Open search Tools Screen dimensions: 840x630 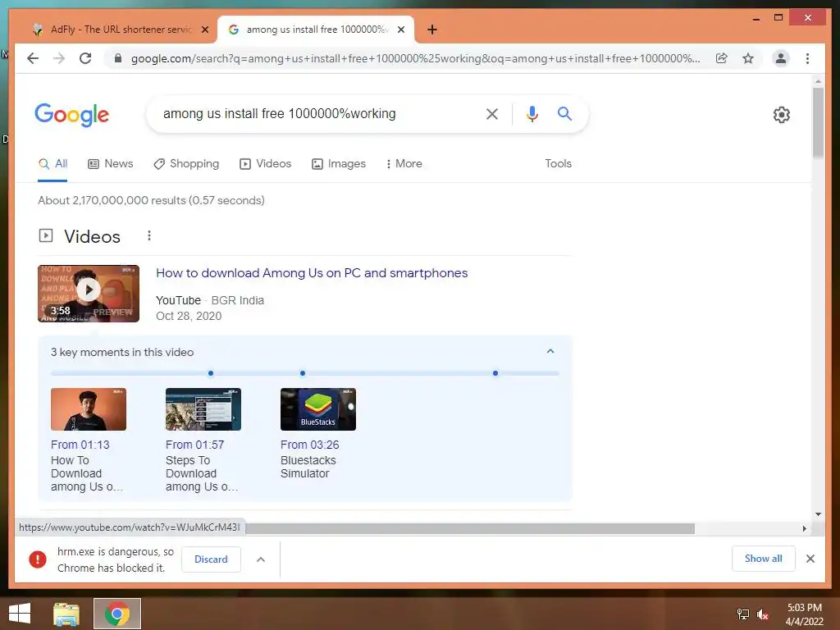[x=558, y=164]
